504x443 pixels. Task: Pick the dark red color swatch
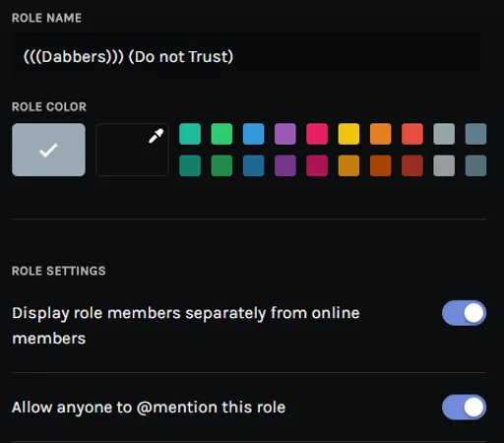[412, 165]
